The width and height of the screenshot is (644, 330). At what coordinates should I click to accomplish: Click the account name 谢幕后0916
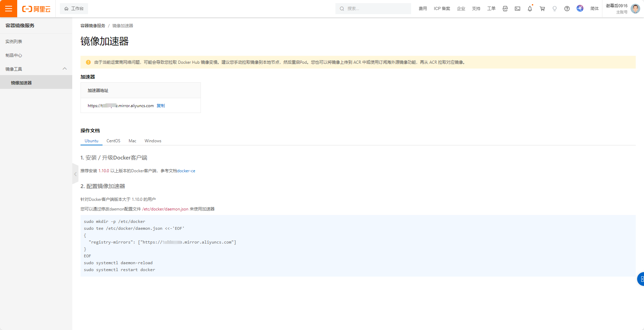pyautogui.click(x=616, y=6)
